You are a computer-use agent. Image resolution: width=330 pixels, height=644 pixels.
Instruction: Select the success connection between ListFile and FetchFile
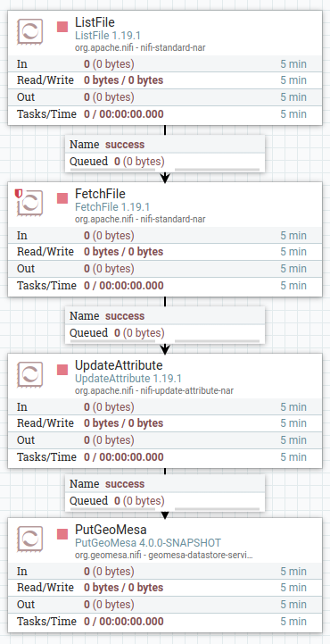(x=165, y=154)
